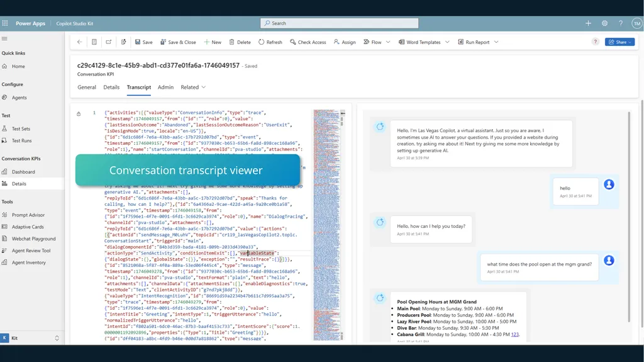The height and width of the screenshot is (362, 644).
Task: Click the JSON editor minimap
Action: pyautogui.click(x=326, y=225)
